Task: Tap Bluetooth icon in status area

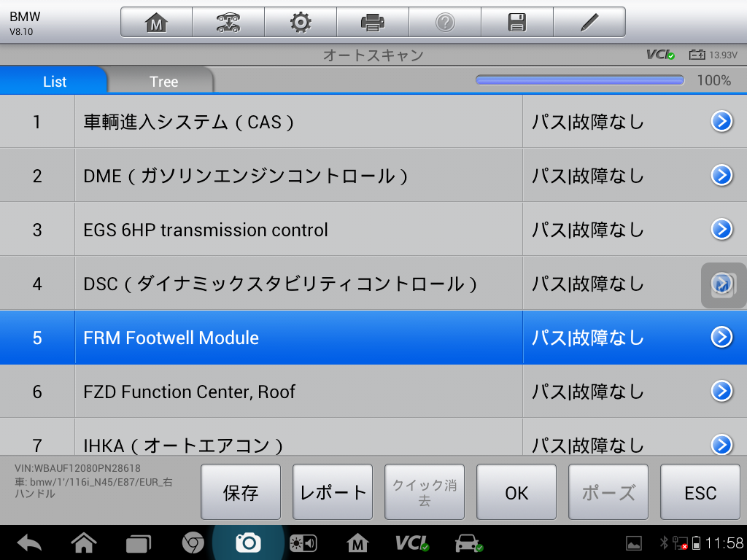Action: coord(664,542)
